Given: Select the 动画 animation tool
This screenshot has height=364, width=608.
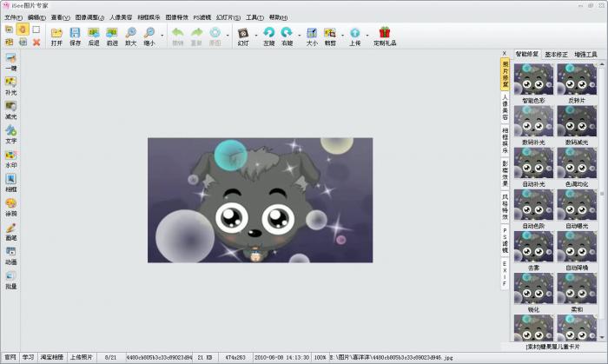Looking at the screenshot, I should click(x=10, y=256).
